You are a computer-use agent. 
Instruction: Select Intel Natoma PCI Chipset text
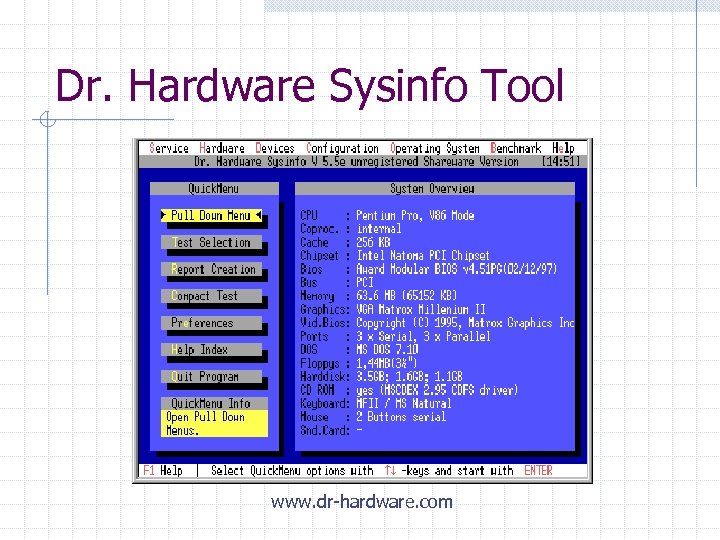click(423, 256)
